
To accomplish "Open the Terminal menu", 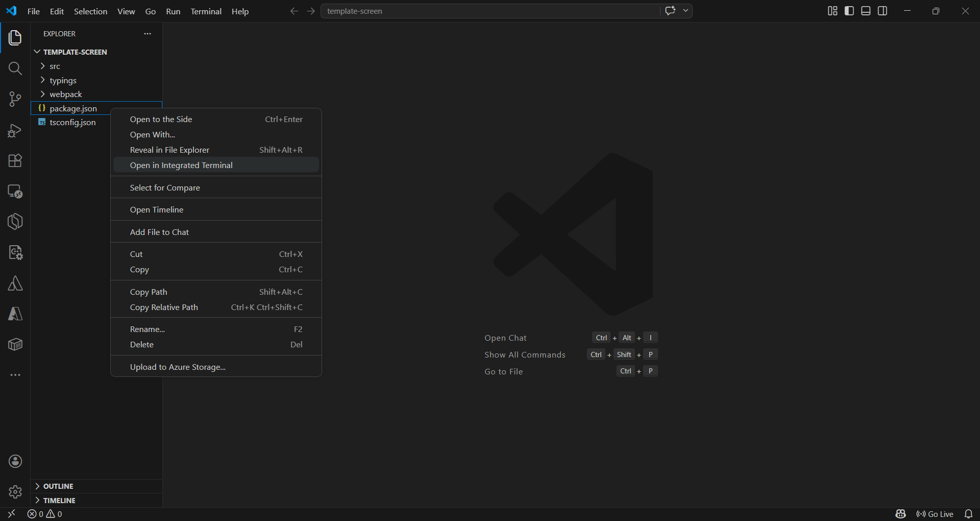I will point(206,11).
